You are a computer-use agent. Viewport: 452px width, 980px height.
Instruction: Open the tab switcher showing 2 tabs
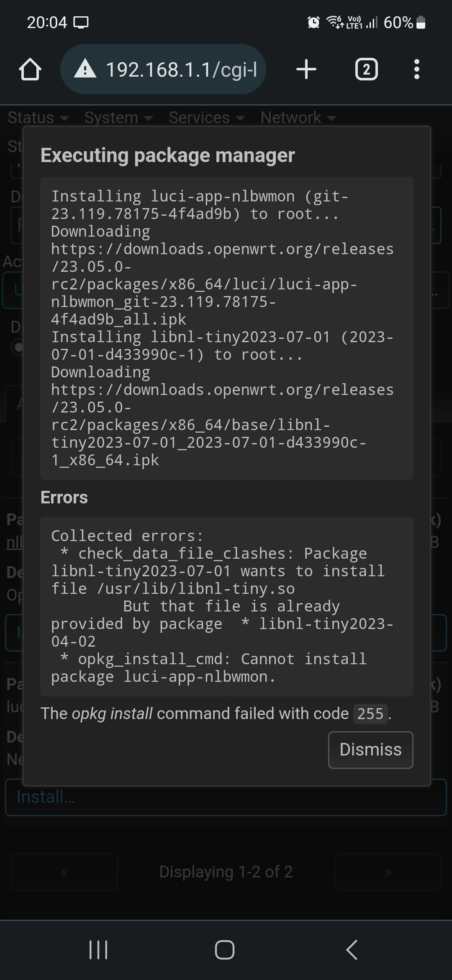pos(366,69)
